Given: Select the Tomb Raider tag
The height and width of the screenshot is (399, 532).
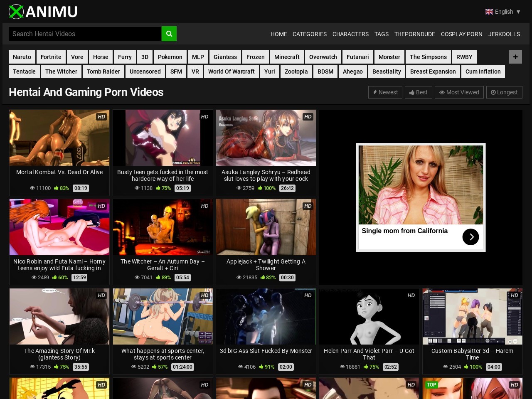Looking at the screenshot, I should click(103, 71).
